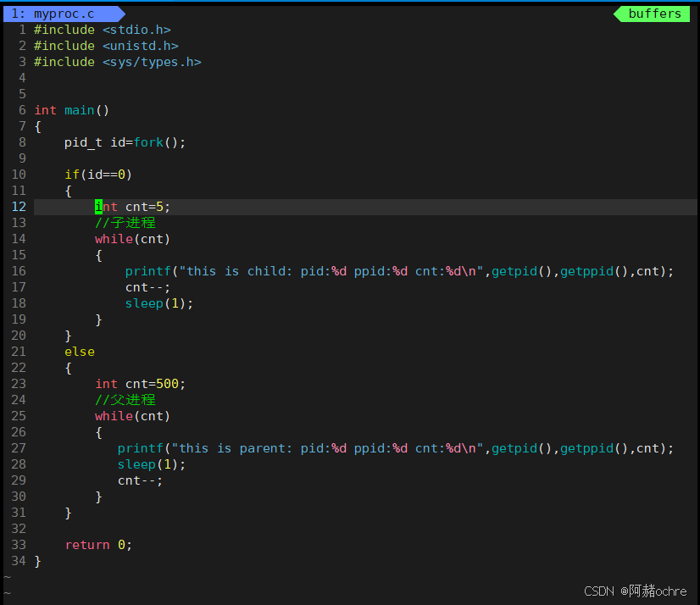Click the else keyword on line 21
The height and width of the screenshot is (605, 700).
point(79,351)
